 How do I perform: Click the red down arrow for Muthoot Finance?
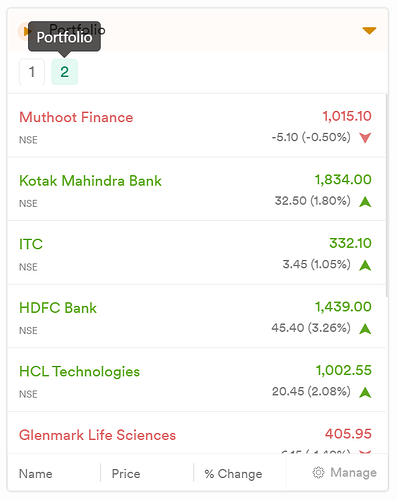pos(365,138)
